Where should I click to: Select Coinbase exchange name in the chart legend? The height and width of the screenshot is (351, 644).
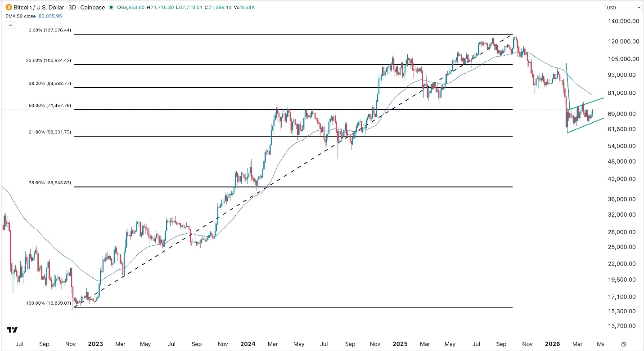(x=92, y=7)
